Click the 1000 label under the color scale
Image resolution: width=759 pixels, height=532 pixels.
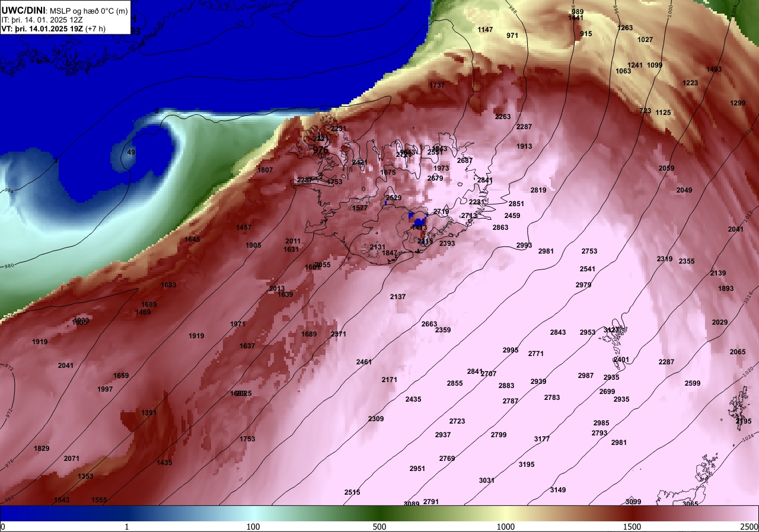(506, 527)
